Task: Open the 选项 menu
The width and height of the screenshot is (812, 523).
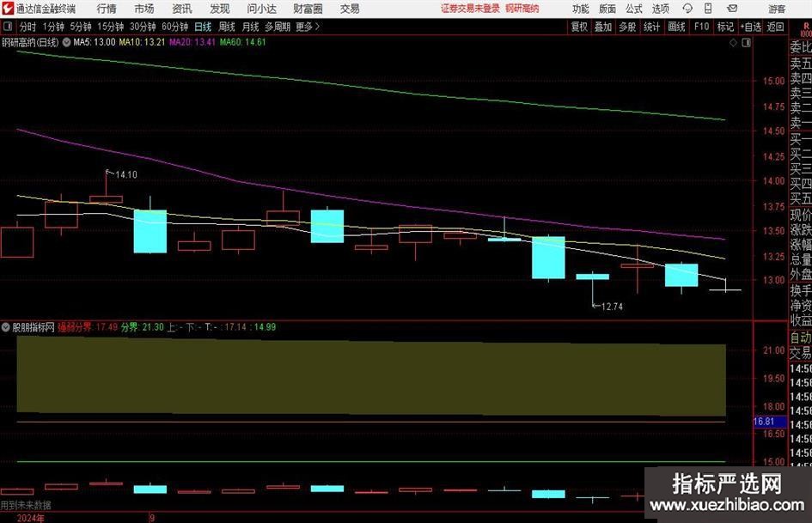Action: (x=660, y=9)
